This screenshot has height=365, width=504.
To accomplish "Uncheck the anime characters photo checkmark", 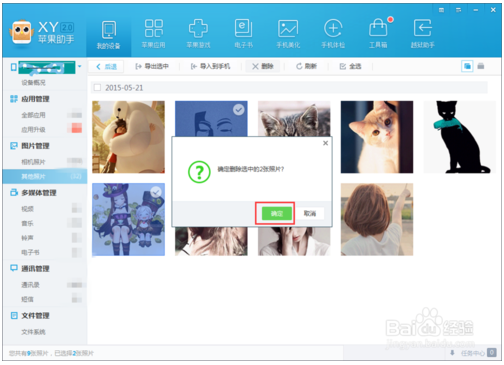I will click(156, 192).
